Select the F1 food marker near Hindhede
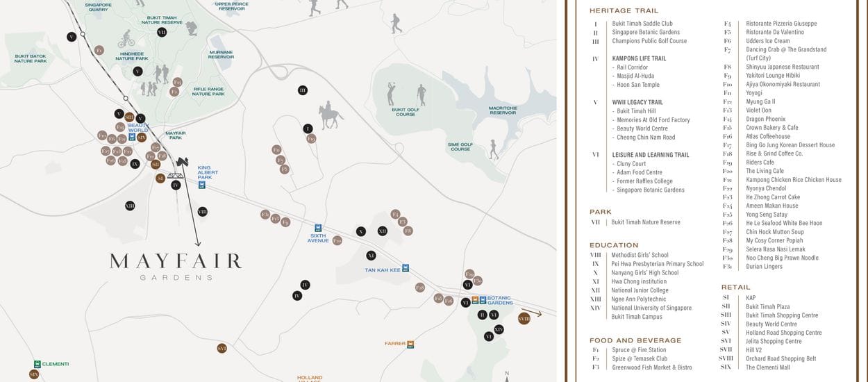 99,50
